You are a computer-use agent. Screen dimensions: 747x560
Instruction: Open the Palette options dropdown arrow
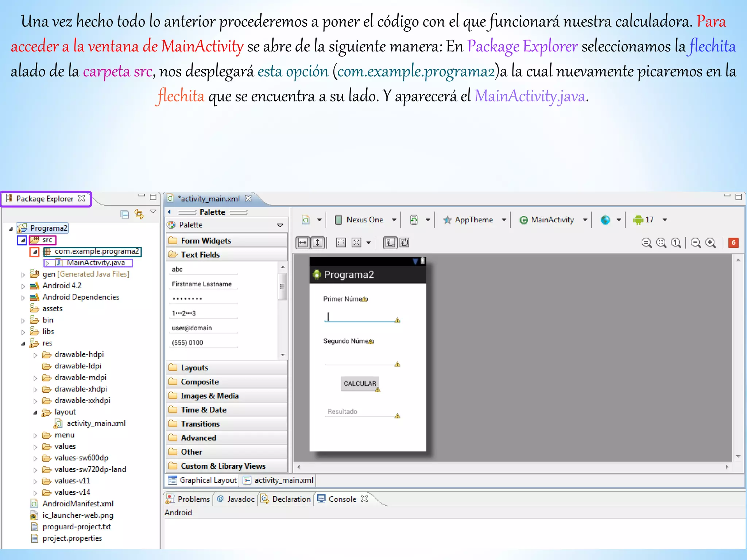[x=280, y=225]
